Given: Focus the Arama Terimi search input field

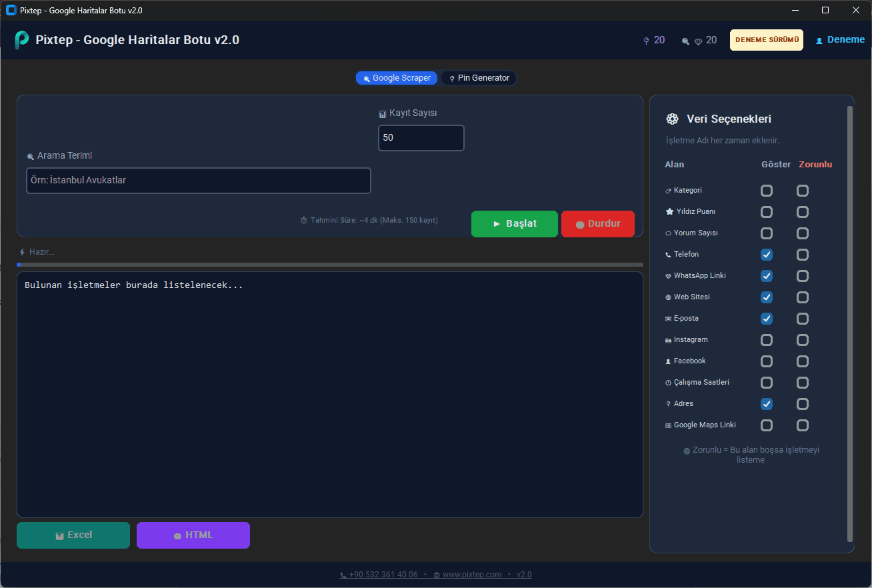Looking at the screenshot, I should 198,181.
